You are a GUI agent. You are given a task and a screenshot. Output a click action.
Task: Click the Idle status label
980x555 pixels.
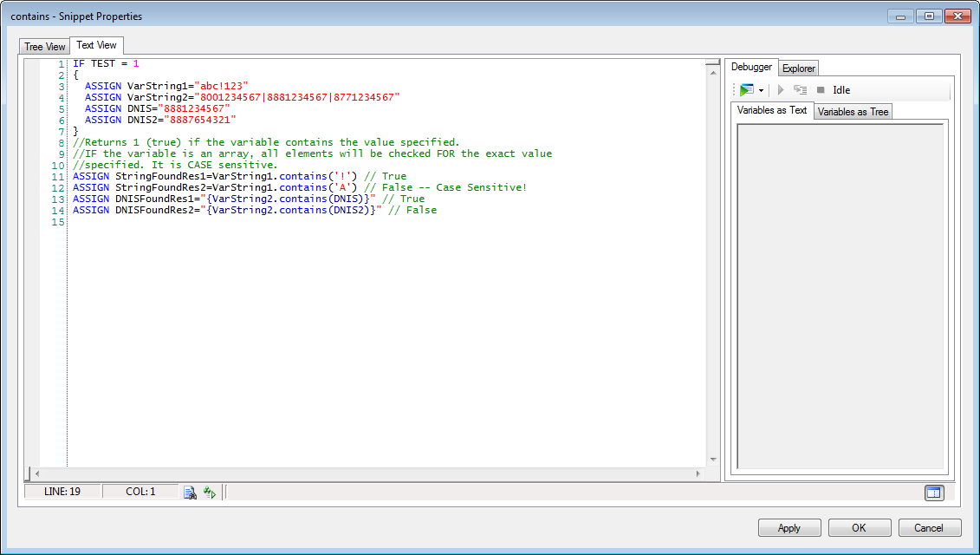pyautogui.click(x=841, y=90)
